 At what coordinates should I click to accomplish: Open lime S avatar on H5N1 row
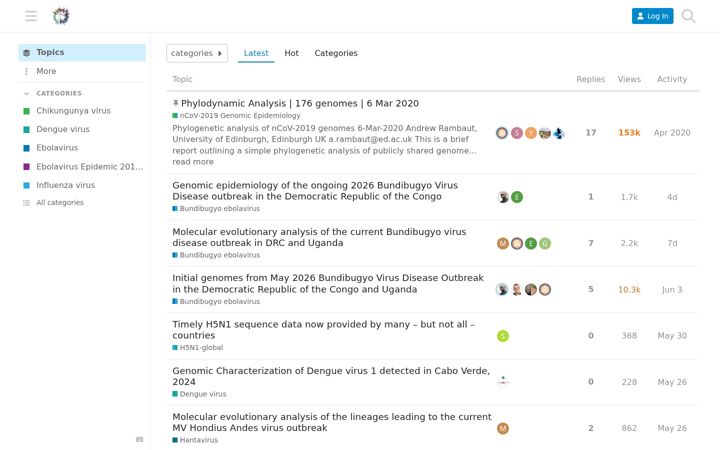click(503, 336)
